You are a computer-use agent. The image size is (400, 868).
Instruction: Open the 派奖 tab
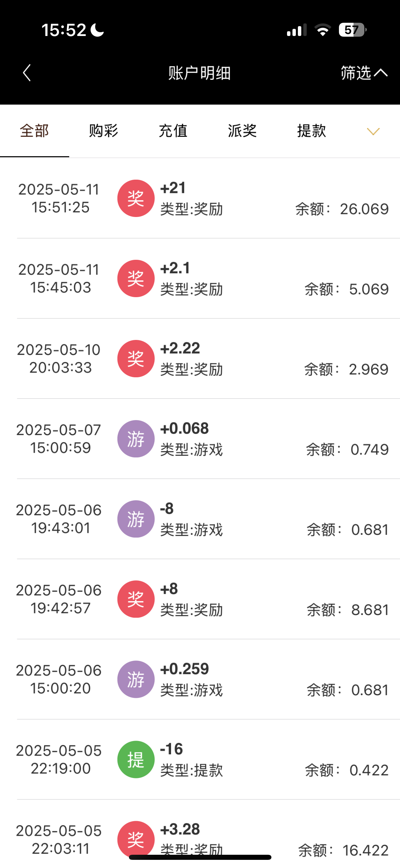[x=242, y=131]
